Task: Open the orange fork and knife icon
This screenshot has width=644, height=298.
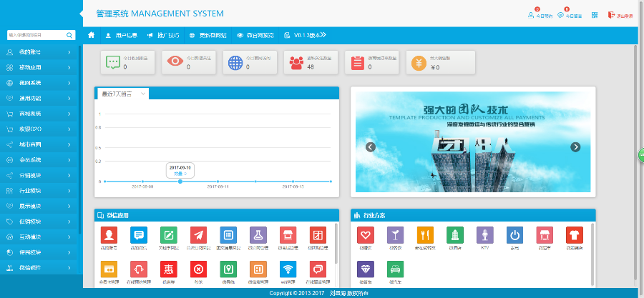Action: pyautogui.click(x=425, y=235)
